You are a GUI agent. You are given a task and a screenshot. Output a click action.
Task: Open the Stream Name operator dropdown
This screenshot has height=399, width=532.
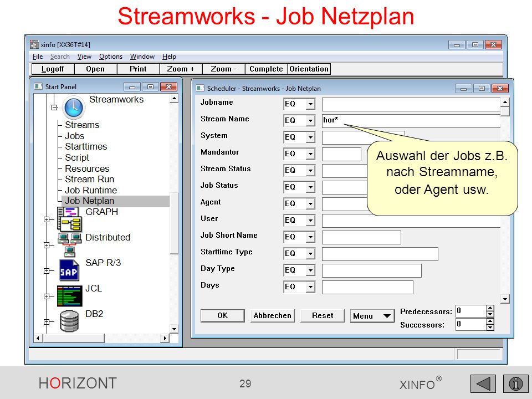(310, 120)
